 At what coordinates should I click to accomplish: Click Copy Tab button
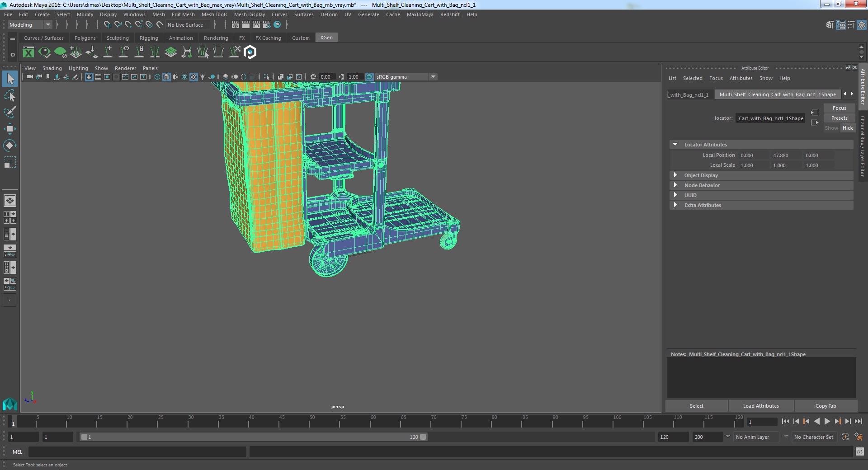pyautogui.click(x=826, y=406)
